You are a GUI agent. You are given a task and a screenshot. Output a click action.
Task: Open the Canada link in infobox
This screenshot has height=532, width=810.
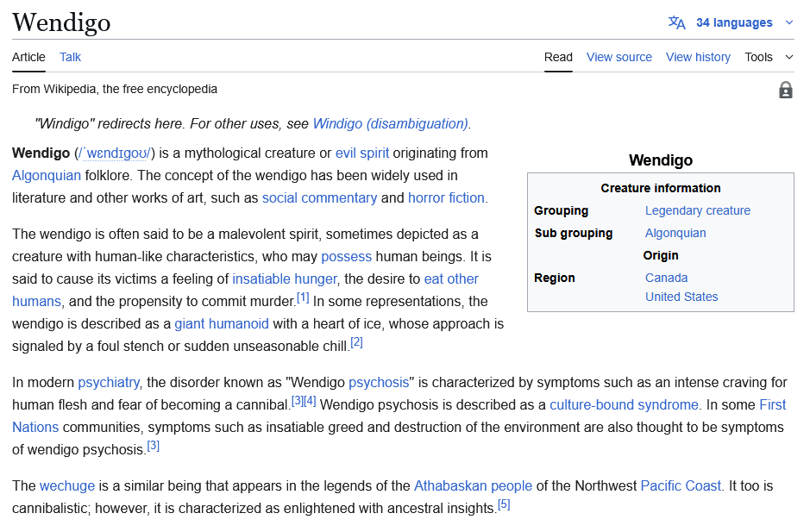pyautogui.click(x=667, y=278)
